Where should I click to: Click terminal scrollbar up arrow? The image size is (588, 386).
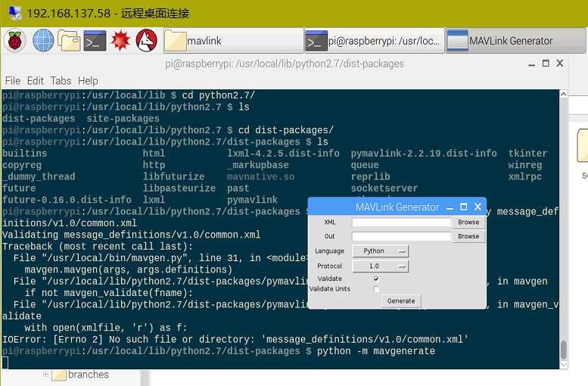pos(564,94)
